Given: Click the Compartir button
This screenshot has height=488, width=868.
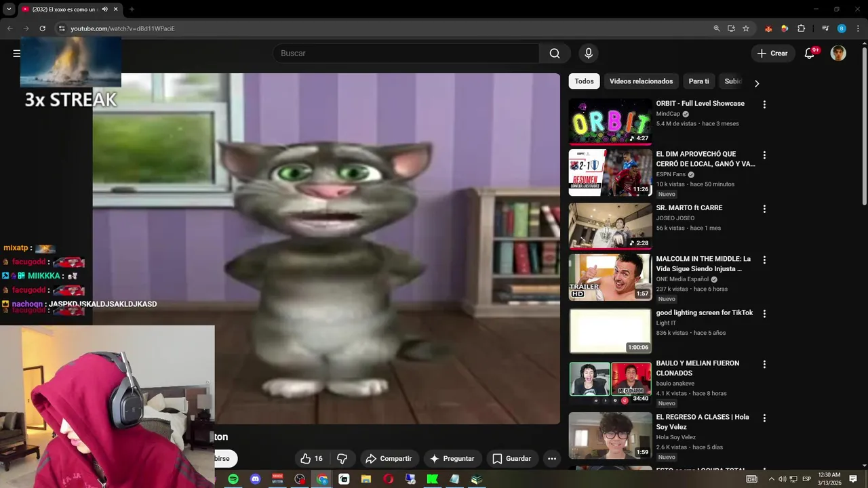Looking at the screenshot, I should pyautogui.click(x=389, y=459).
